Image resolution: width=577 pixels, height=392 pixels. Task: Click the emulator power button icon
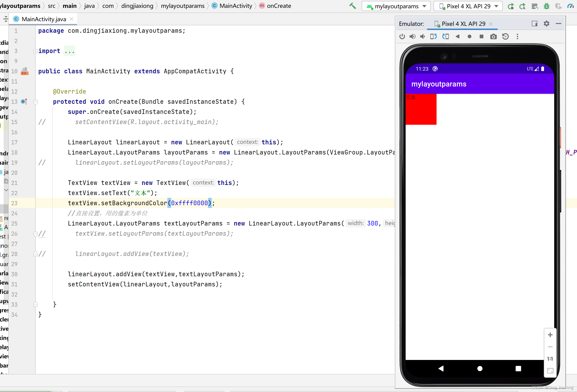tap(402, 36)
